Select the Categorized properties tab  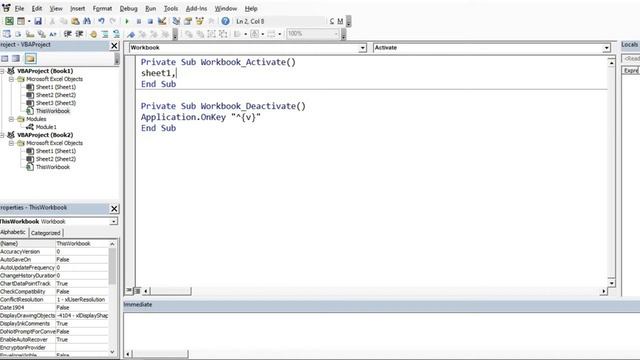(x=46, y=233)
